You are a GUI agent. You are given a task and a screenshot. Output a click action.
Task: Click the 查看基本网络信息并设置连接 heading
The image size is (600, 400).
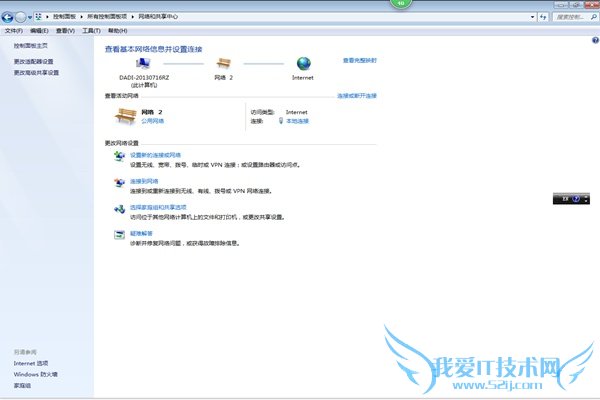point(153,49)
